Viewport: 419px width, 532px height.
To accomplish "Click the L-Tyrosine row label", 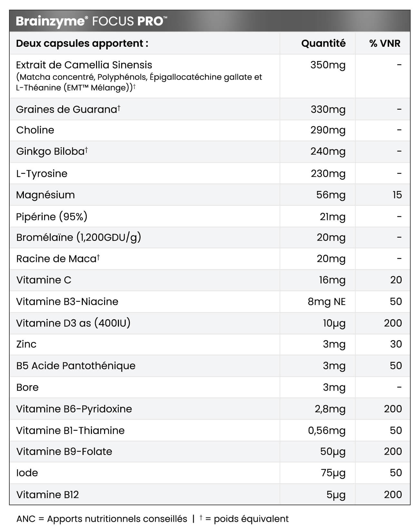I will click(42, 173).
